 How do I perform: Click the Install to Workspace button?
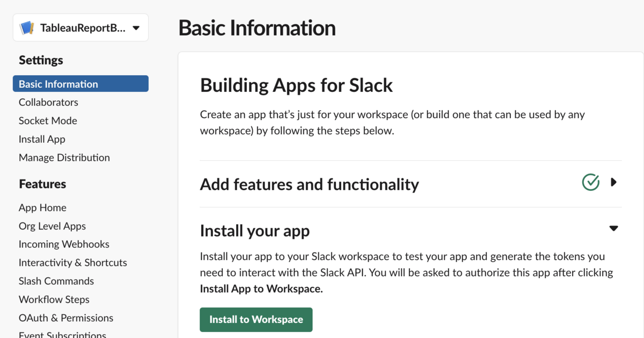(x=256, y=319)
